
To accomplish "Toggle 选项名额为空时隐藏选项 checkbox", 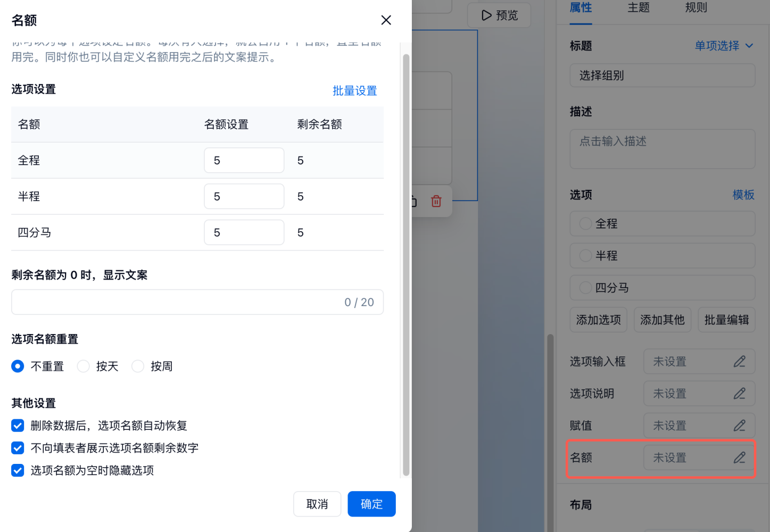I will click(18, 470).
